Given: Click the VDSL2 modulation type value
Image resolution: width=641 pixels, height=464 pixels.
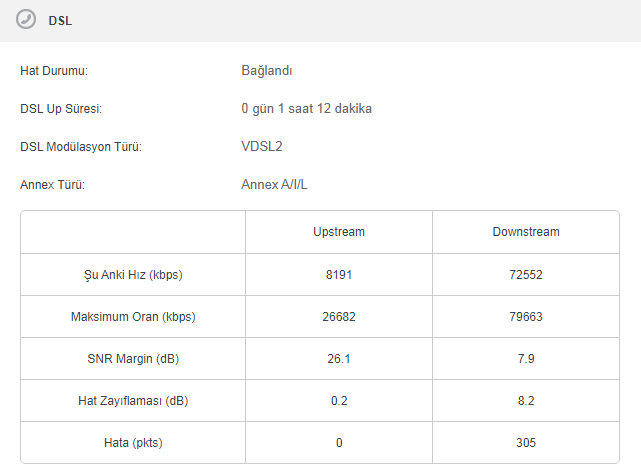Looking at the screenshot, I should pyautogui.click(x=262, y=146).
